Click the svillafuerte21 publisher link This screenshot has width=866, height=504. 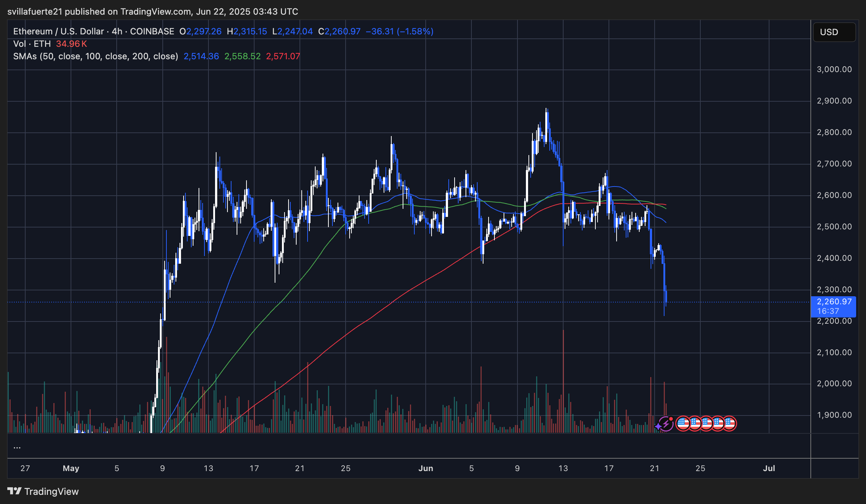pos(35,11)
